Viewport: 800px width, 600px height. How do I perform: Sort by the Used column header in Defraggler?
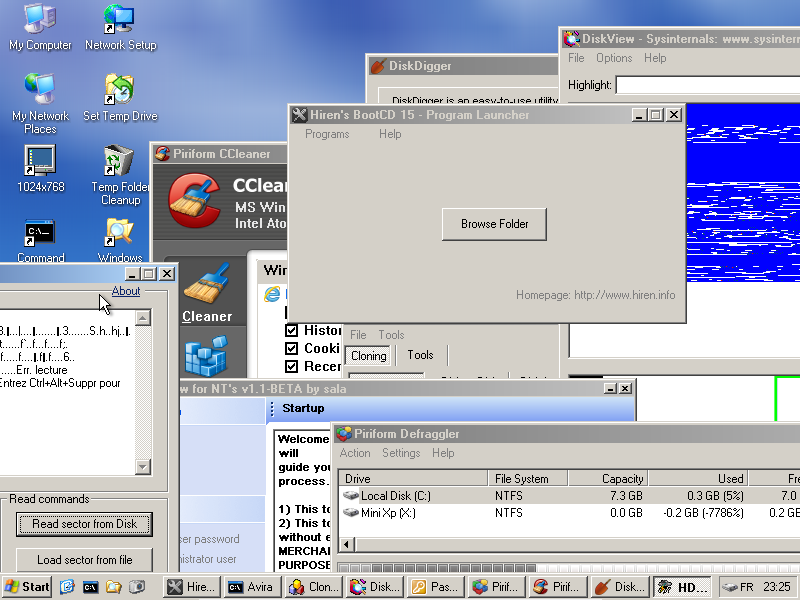[x=698, y=479]
